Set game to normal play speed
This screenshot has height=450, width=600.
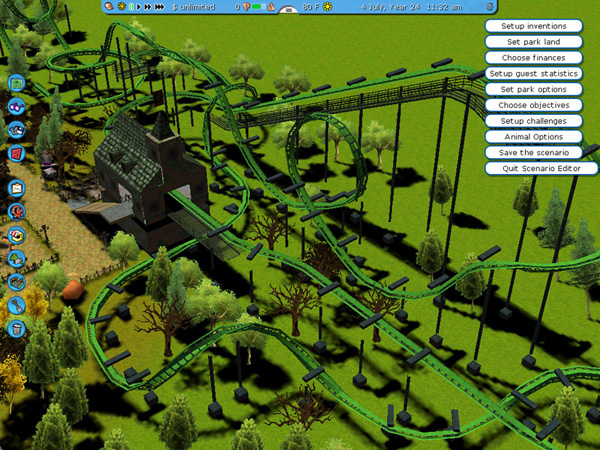tap(139, 7)
